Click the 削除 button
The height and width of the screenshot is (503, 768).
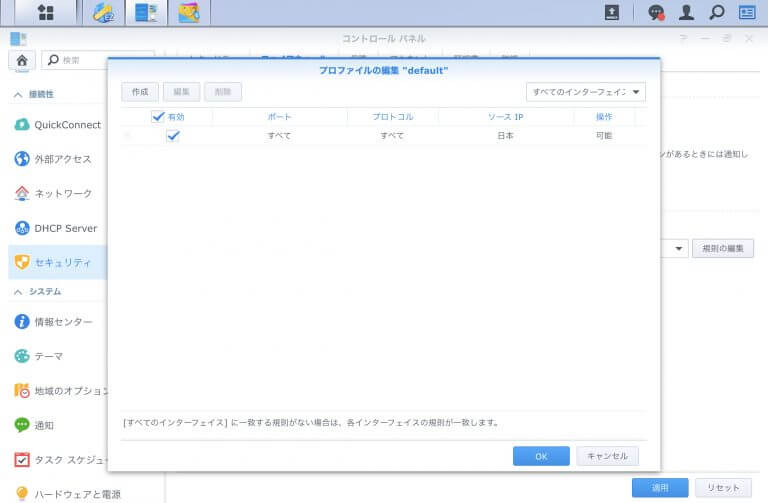pos(223,92)
